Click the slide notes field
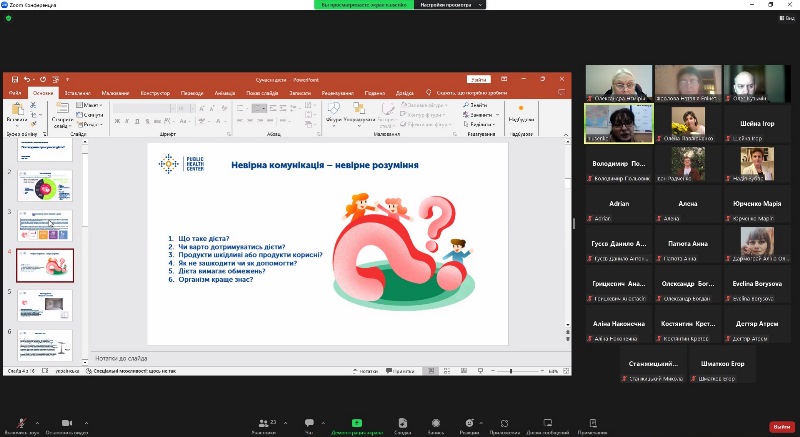Image resolution: width=800 pixels, height=437 pixels. click(300, 356)
